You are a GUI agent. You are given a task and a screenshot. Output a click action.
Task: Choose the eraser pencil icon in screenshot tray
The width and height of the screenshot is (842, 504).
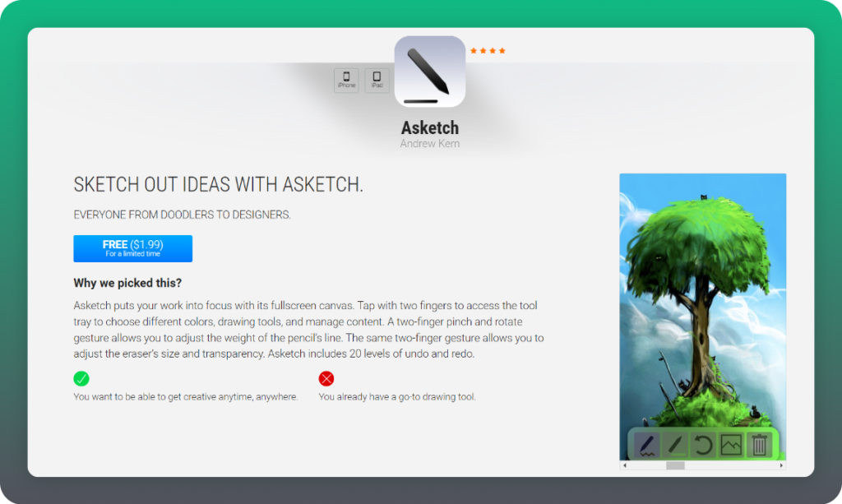coord(675,445)
